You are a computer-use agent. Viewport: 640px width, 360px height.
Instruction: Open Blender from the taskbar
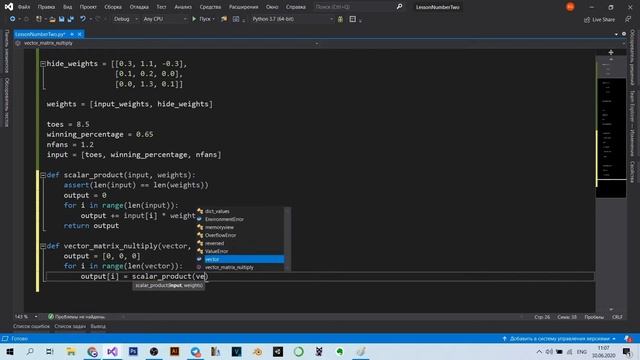point(257,351)
